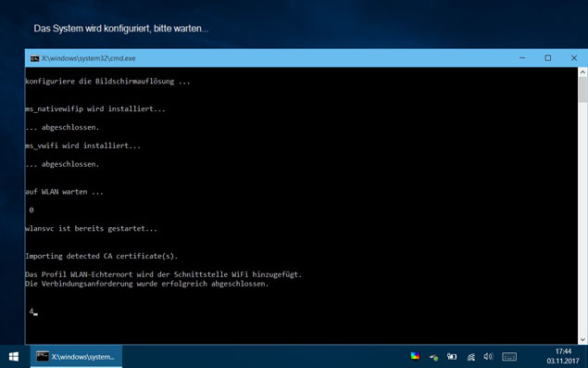Viewport: 588px width, 368px height.
Task: Click the line 'konfiguriere die Bildschirmauflösung ...'
Action: coord(107,82)
